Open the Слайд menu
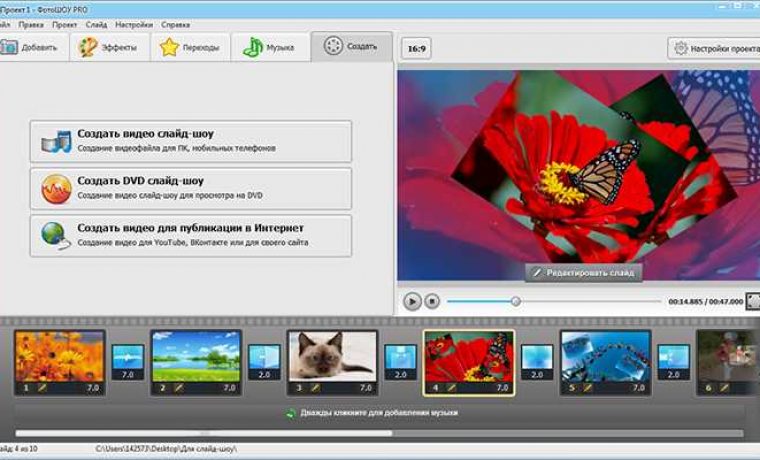 96,25
